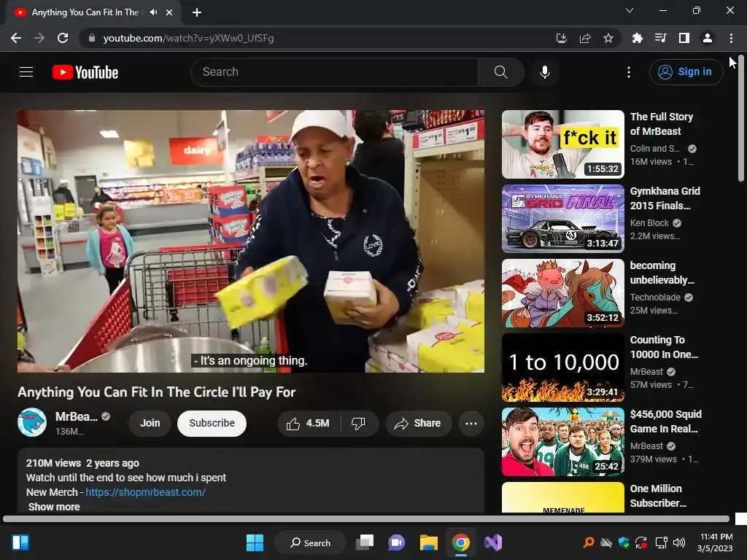View site information padlock icon
Viewport: 747px width, 560px height.
[92, 38]
